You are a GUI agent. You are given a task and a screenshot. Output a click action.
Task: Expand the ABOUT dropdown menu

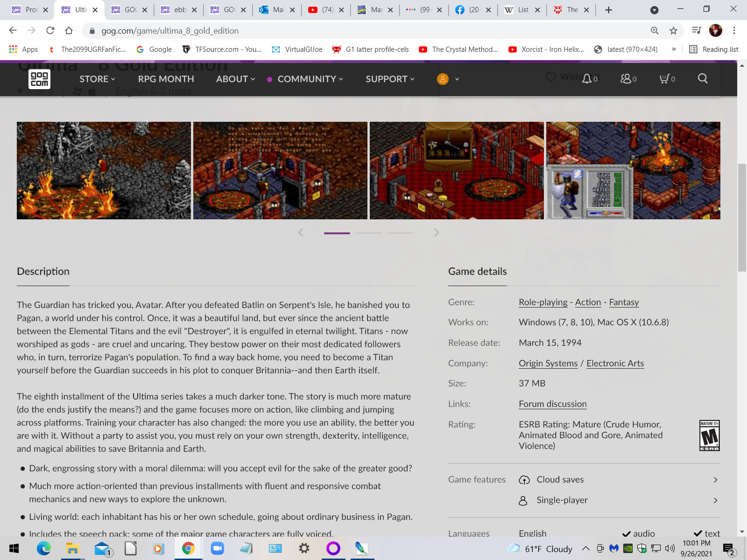point(235,79)
